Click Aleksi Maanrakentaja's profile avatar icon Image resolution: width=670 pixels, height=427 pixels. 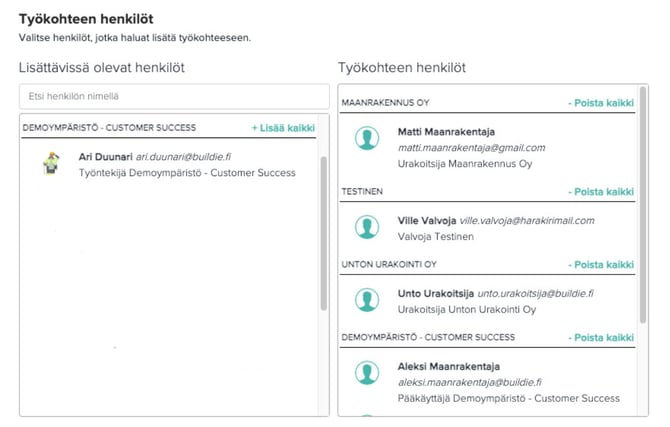[x=367, y=373]
